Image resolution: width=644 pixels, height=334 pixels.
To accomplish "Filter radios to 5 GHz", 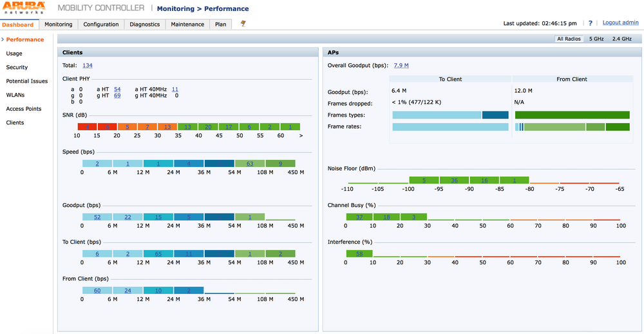I will point(596,39).
